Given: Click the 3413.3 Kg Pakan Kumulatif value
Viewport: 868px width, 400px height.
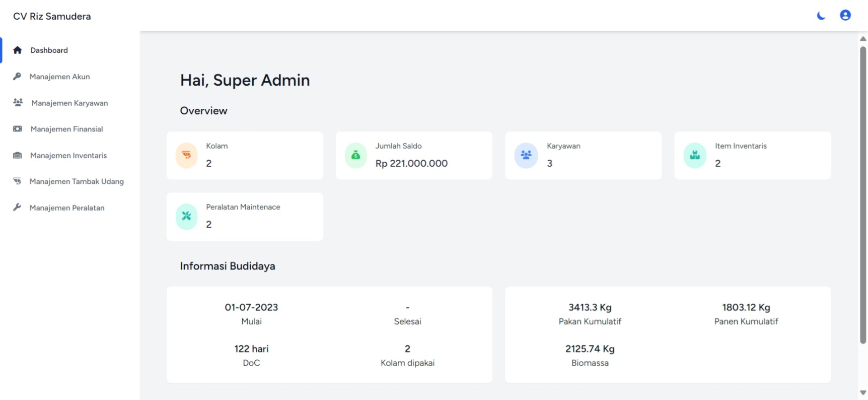Looking at the screenshot, I should 590,307.
